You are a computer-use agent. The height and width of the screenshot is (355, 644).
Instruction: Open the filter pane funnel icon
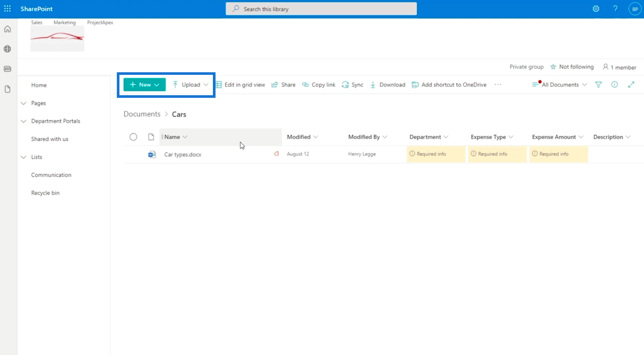[599, 84]
